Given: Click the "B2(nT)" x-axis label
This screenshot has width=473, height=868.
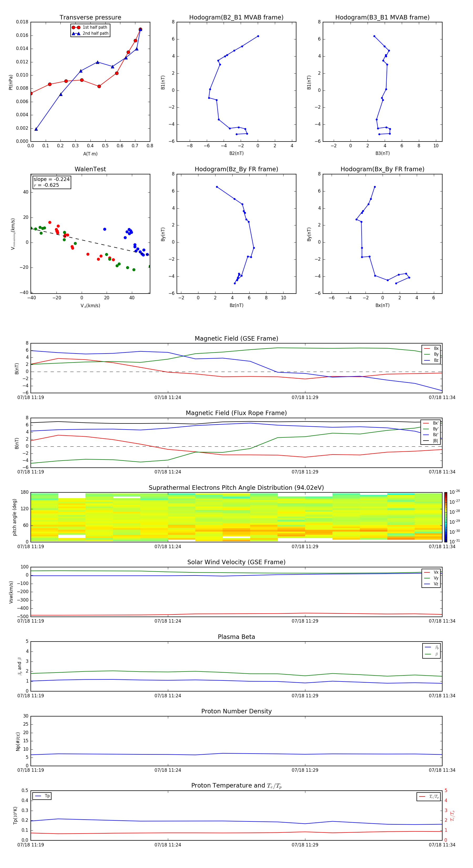Looking at the screenshot, I should click(236, 153).
